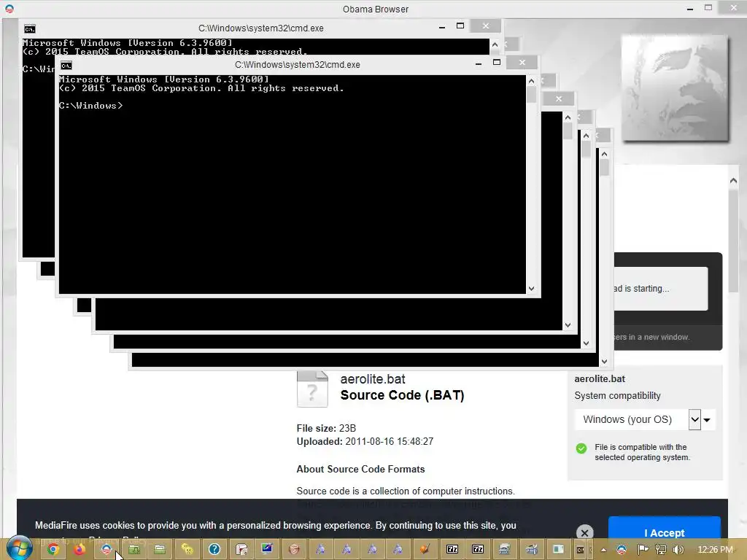
Task: Click the Obama logo in system tray
Action: click(x=622, y=550)
